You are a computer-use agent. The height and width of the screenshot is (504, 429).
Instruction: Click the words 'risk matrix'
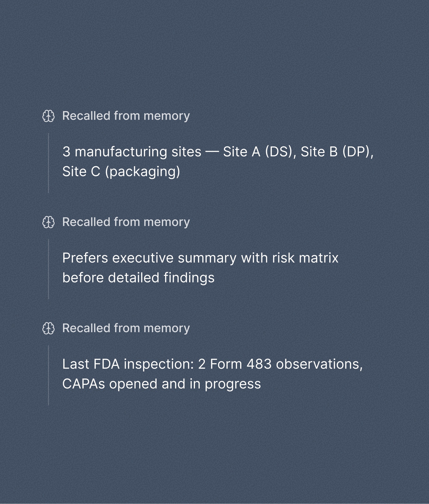305,258
